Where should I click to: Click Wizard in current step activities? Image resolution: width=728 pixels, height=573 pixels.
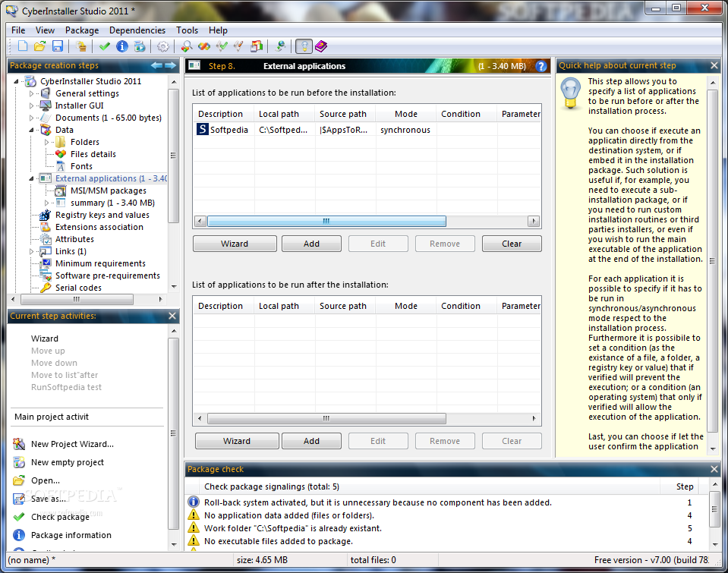(x=45, y=338)
